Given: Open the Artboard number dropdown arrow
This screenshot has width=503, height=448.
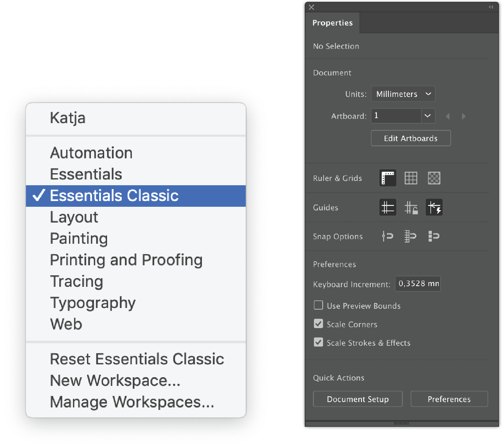Looking at the screenshot, I should pos(428,116).
